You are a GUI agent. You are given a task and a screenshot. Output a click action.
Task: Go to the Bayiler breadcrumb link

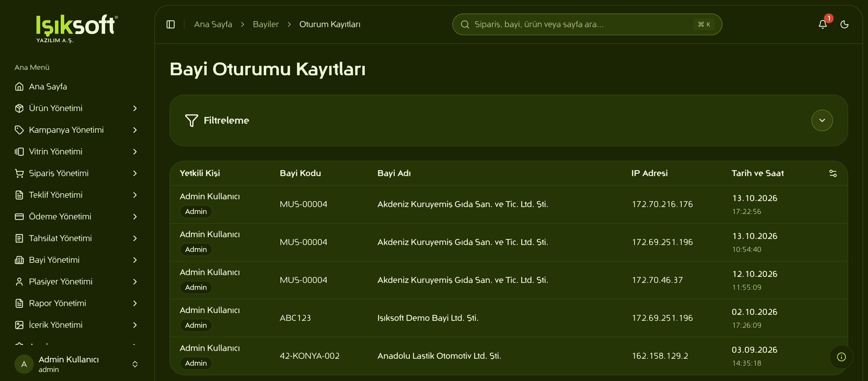(x=266, y=24)
